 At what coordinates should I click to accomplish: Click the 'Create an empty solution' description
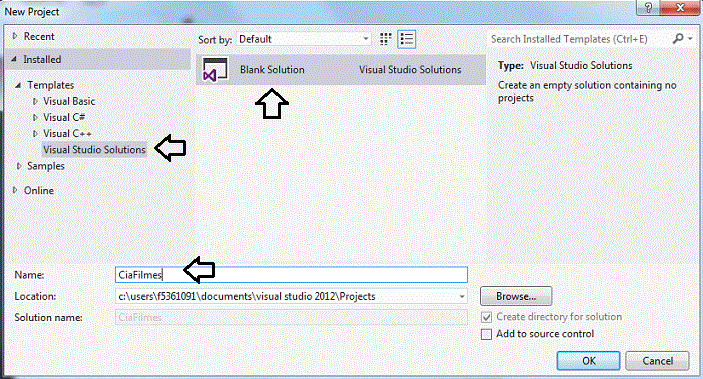(587, 91)
